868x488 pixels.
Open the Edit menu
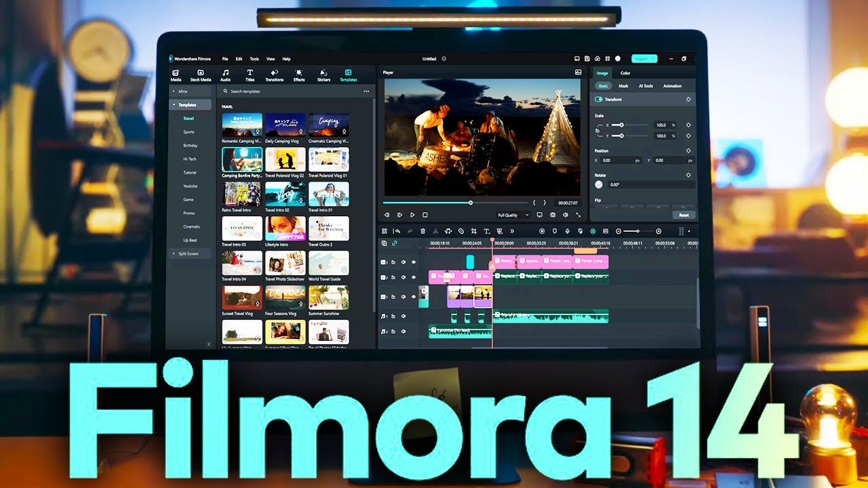tap(239, 59)
